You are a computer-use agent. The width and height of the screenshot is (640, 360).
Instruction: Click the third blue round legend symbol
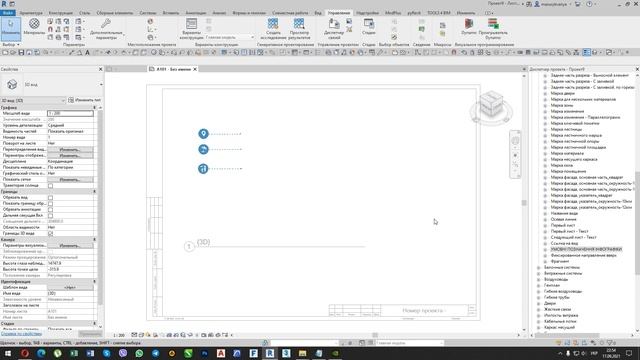coord(203,169)
